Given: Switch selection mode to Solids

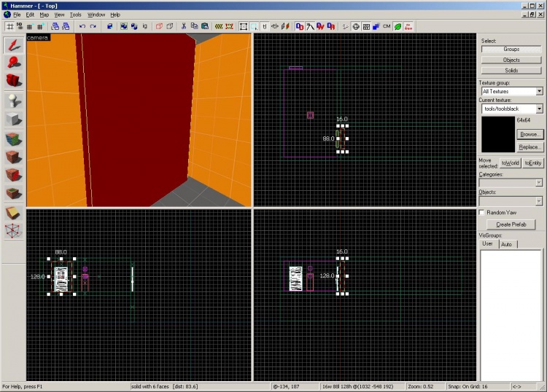Looking at the screenshot, I should point(511,71).
